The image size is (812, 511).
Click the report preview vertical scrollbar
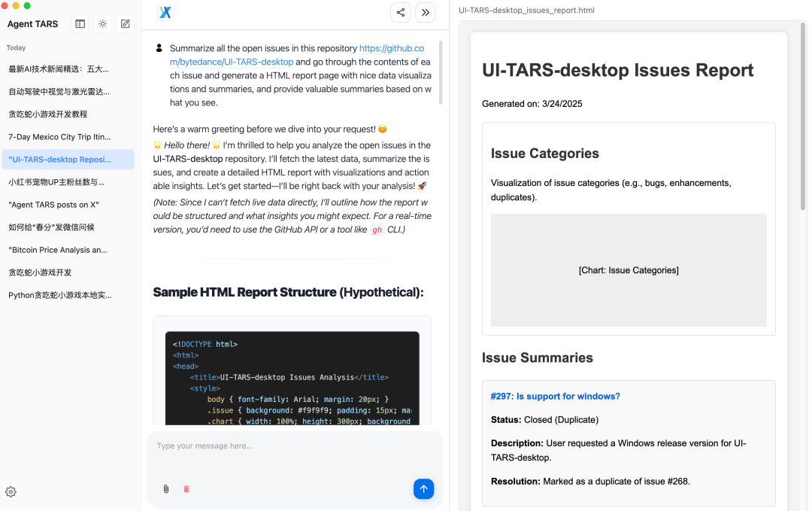click(803, 117)
